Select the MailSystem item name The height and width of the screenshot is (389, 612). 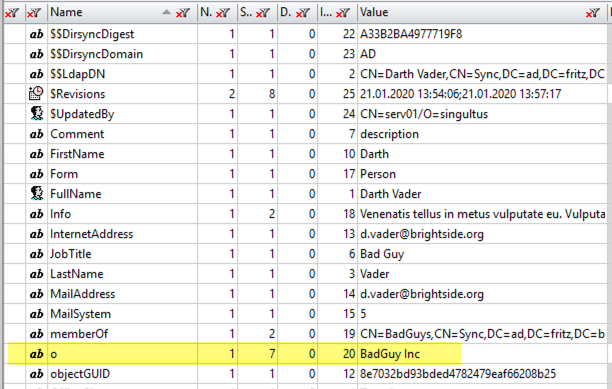click(80, 314)
